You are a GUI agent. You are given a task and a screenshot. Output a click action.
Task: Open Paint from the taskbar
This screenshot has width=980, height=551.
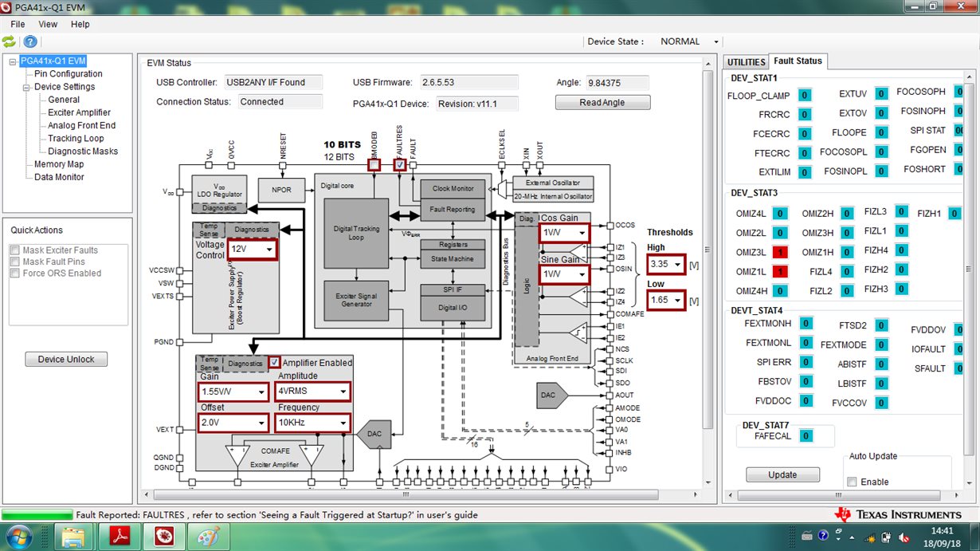tap(207, 537)
